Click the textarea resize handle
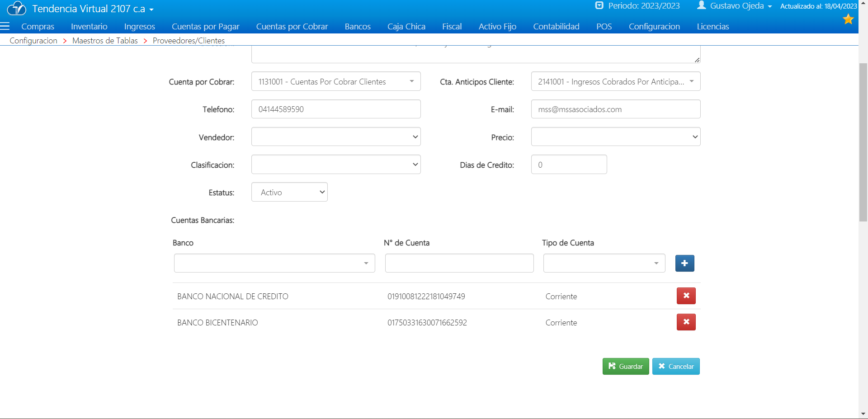Viewport: 868px width, 419px height. (697, 60)
